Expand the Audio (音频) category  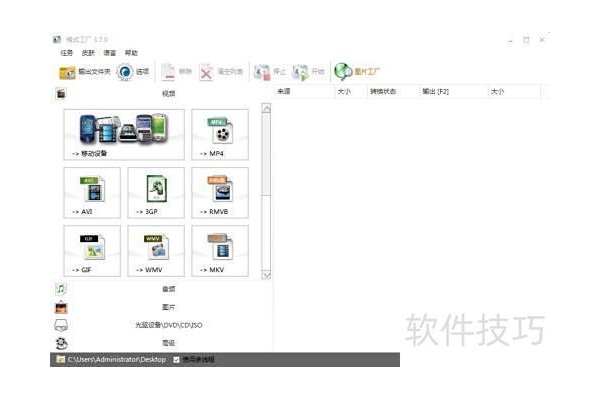(167, 289)
